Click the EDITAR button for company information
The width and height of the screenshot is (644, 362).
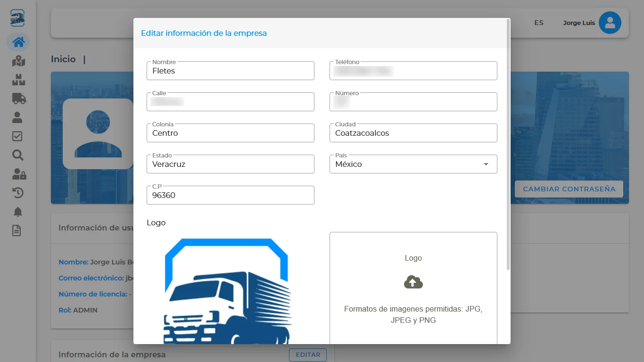tap(307, 355)
